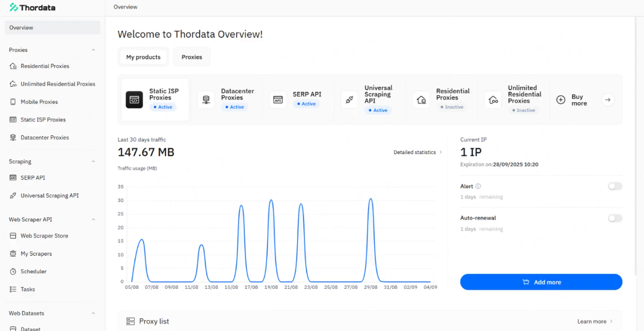This screenshot has width=644, height=331.
Task: Click the chart peak at 29/08
Action: [370, 199]
